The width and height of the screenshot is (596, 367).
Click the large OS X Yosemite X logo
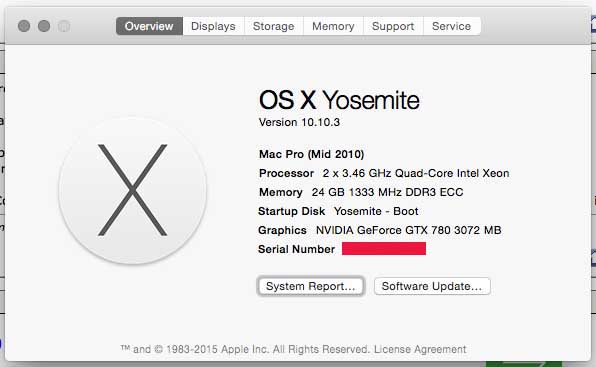point(132,190)
